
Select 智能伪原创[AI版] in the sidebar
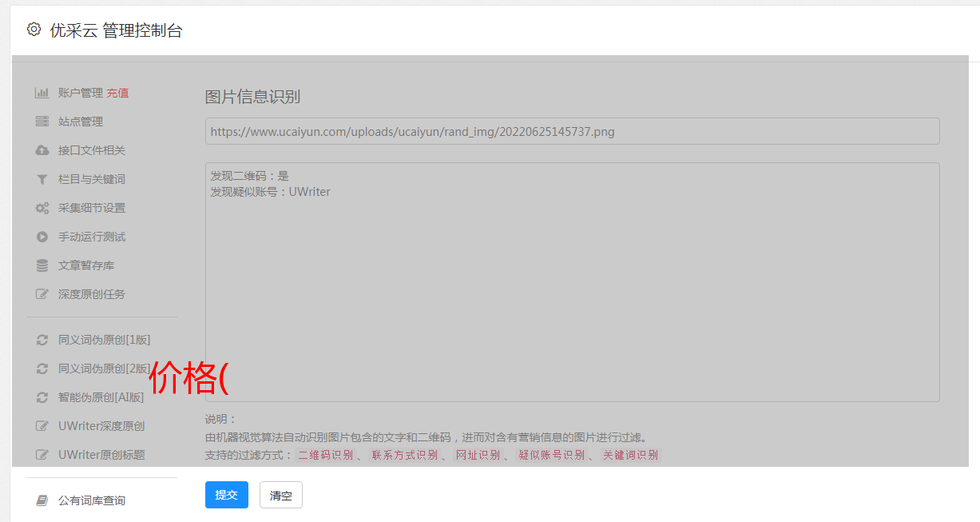[x=101, y=397]
